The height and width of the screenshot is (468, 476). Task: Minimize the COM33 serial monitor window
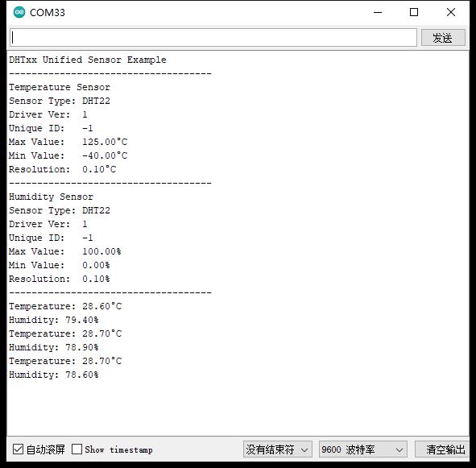tap(378, 12)
